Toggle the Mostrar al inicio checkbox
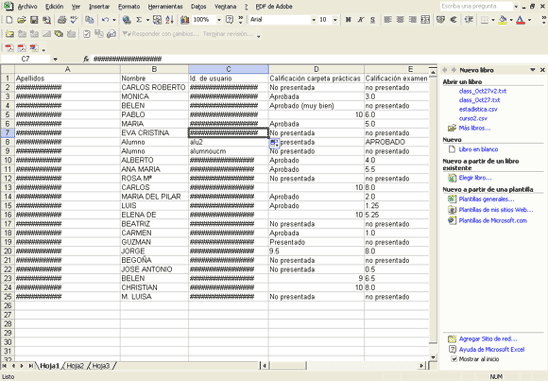 454,359
